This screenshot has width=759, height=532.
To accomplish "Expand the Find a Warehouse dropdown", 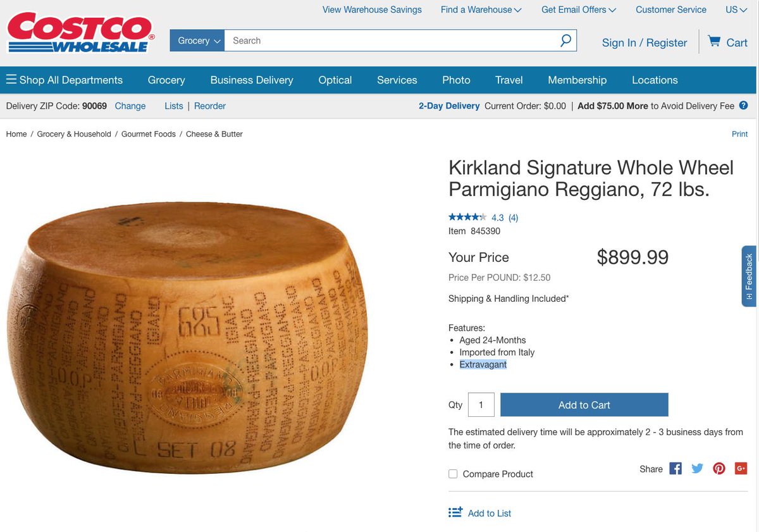I will pos(481,9).
